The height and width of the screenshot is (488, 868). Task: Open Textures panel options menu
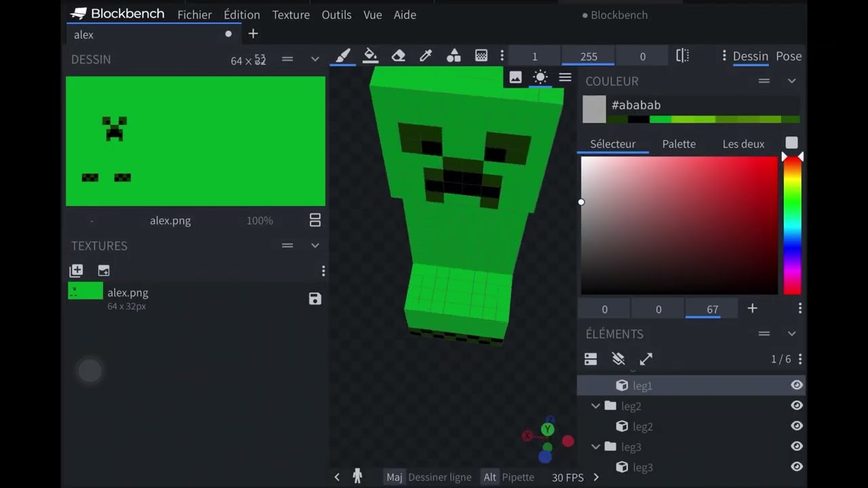[323, 271]
